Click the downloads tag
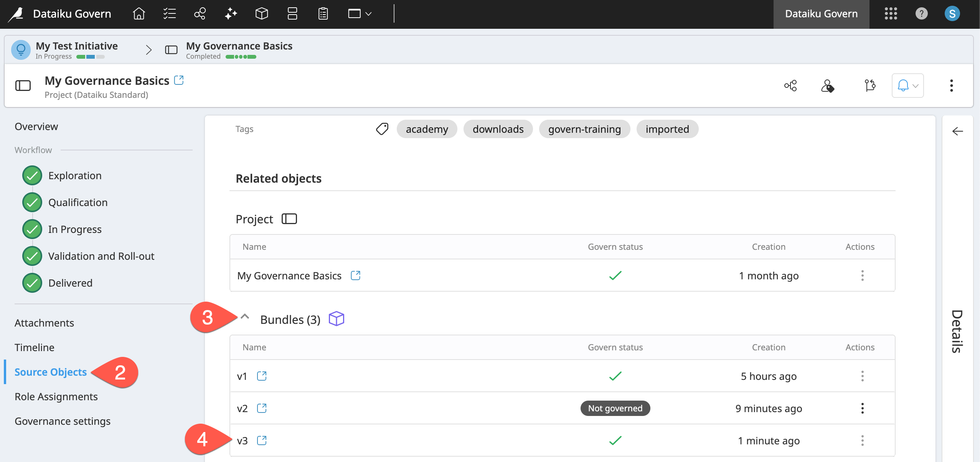The height and width of the screenshot is (462, 980). [498, 129]
